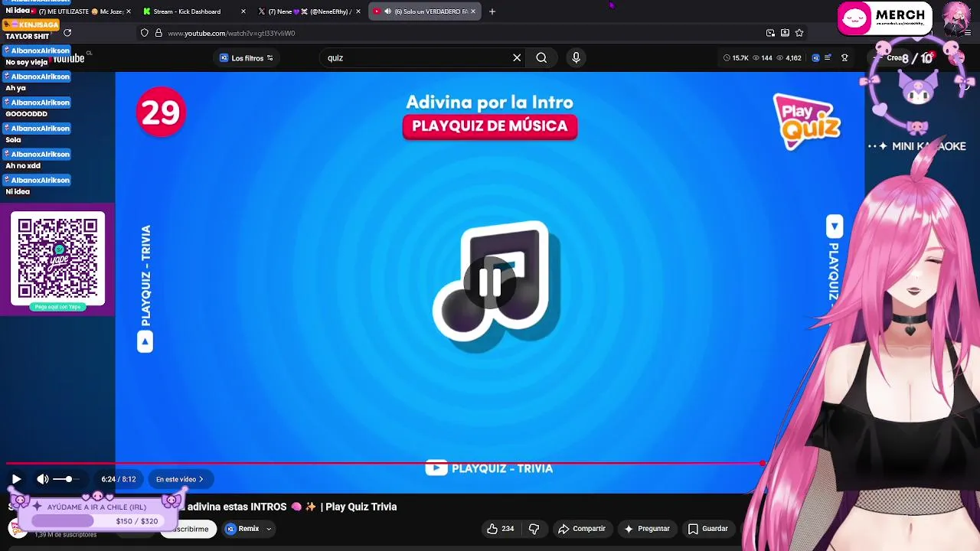Click the like count 234
The image size is (980, 551).
(508, 529)
